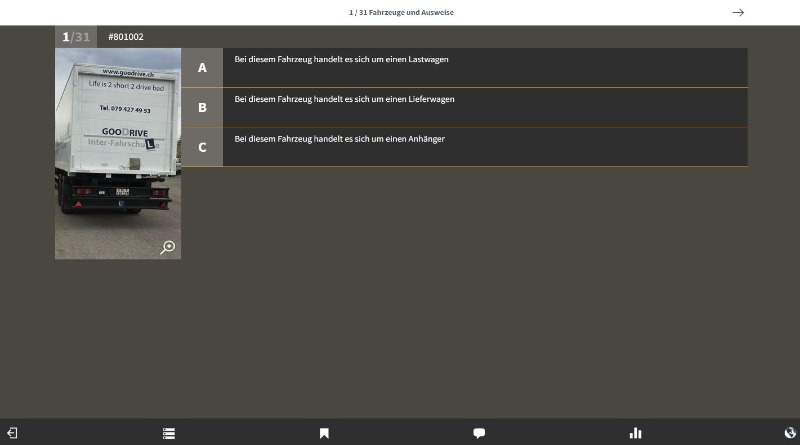Click the globe language icon
Screen dimensions: 800x445
tap(790, 433)
